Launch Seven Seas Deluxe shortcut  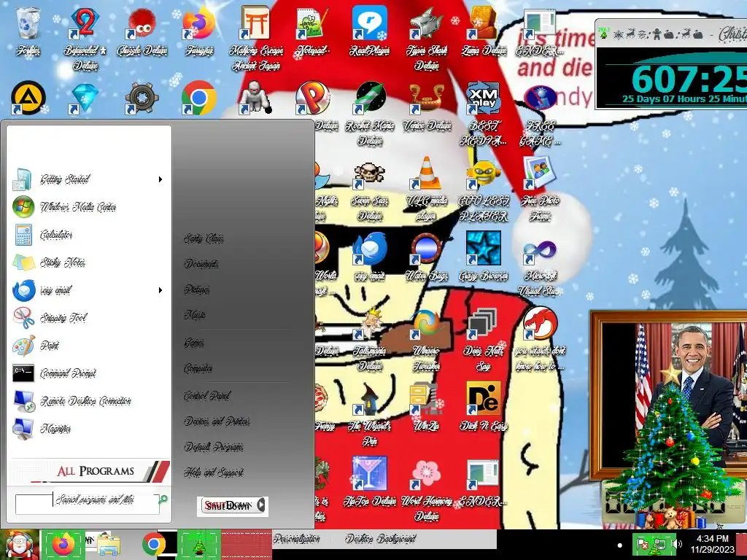(x=370, y=190)
